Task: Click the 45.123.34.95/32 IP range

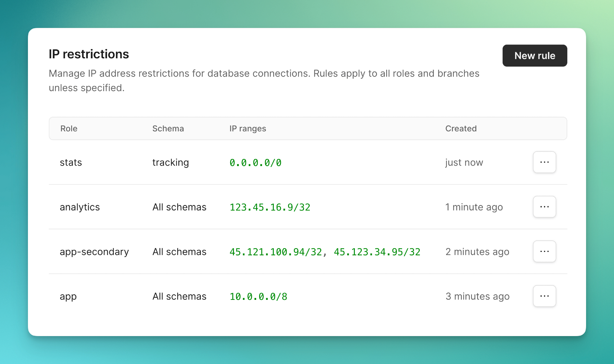Action: (x=377, y=252)
